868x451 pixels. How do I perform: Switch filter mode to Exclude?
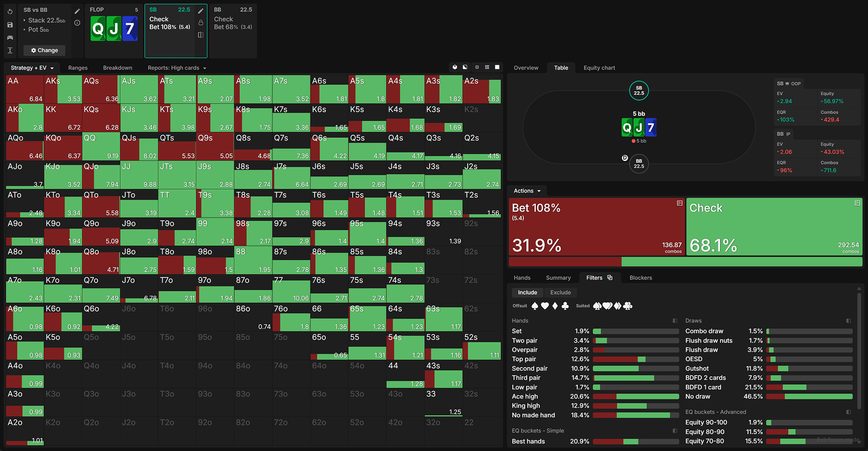(560, 293)
